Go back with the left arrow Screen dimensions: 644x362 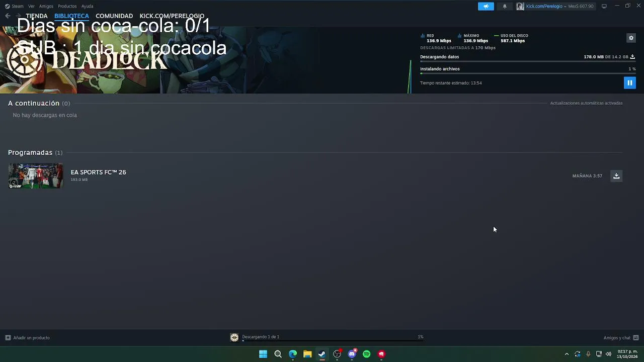(8, 16)
